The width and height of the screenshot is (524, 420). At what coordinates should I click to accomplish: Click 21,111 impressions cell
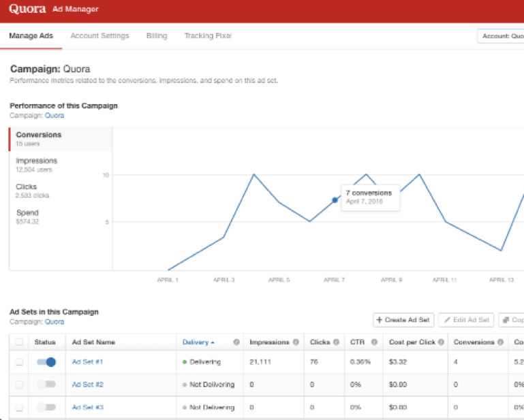pos(260,362)
